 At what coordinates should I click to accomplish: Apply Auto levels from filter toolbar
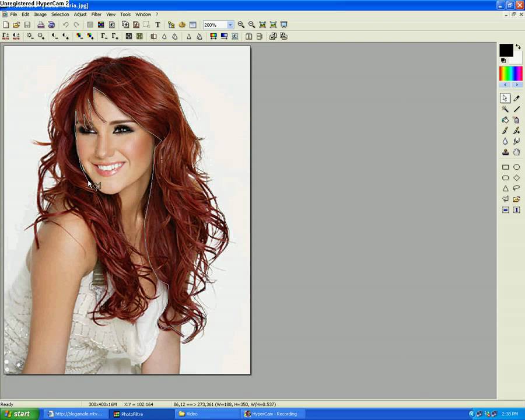(6, 36)
